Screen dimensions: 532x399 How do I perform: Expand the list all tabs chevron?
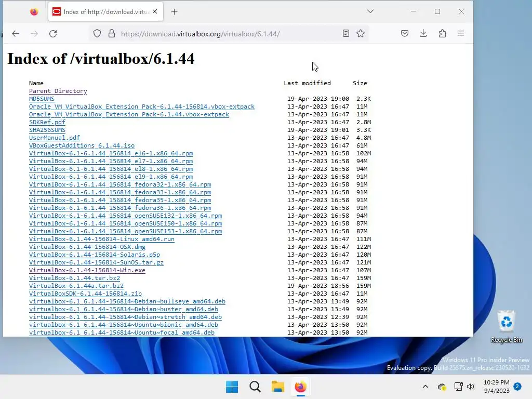tap(370, 11)
